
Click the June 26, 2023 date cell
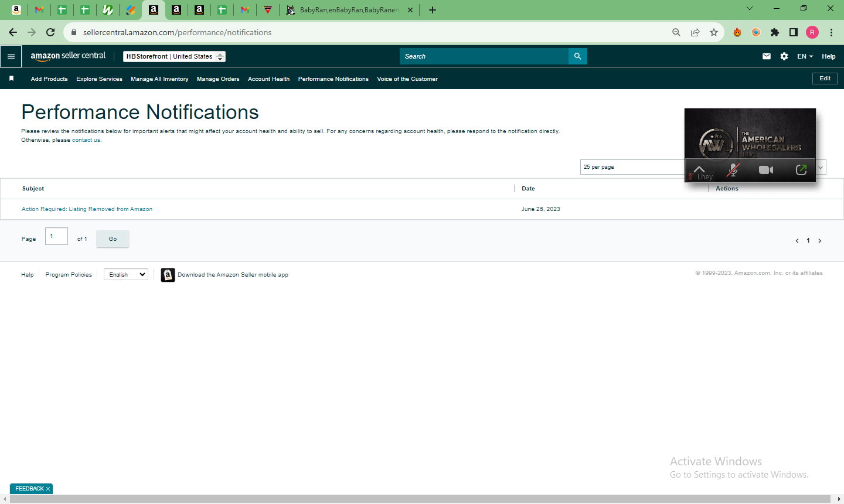coord(540,209)
